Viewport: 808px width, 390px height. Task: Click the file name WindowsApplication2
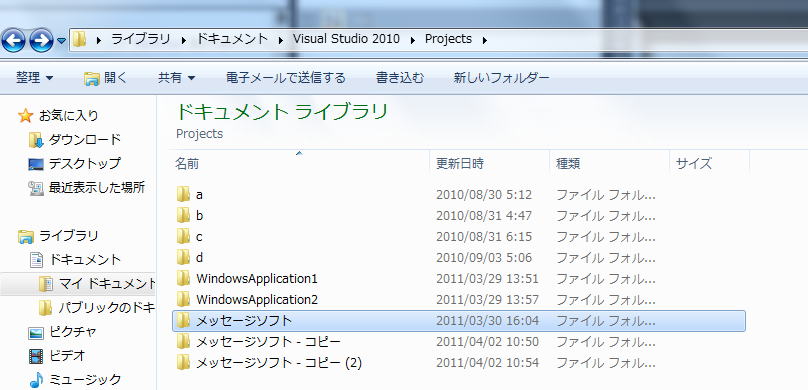pyautogui.click(x=257, y=299)
